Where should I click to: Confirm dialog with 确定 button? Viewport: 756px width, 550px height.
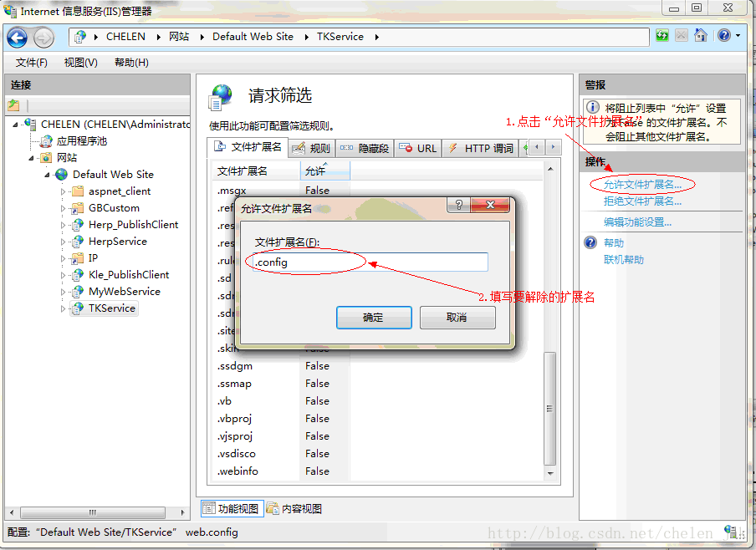(x=374, y=318)
